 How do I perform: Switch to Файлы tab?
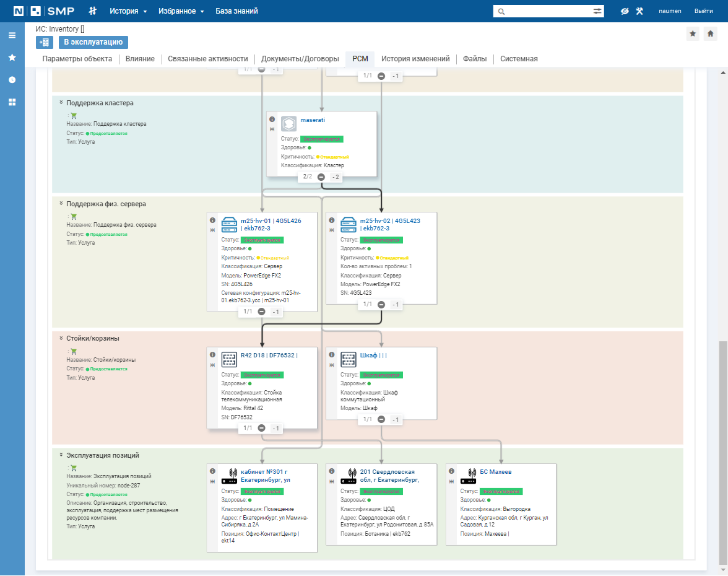475,59
